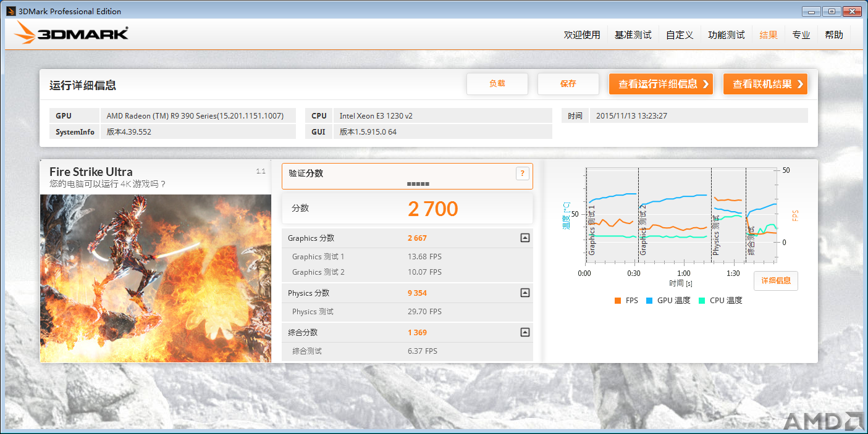868x434 pixels.
Task: Collapse the Graphics score section
Action: tap(525, 238)
